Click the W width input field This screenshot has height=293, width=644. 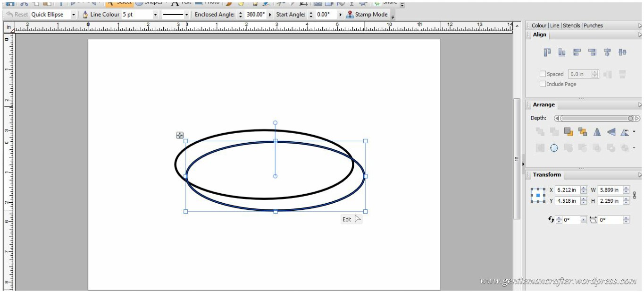click(x=610, y=190)
